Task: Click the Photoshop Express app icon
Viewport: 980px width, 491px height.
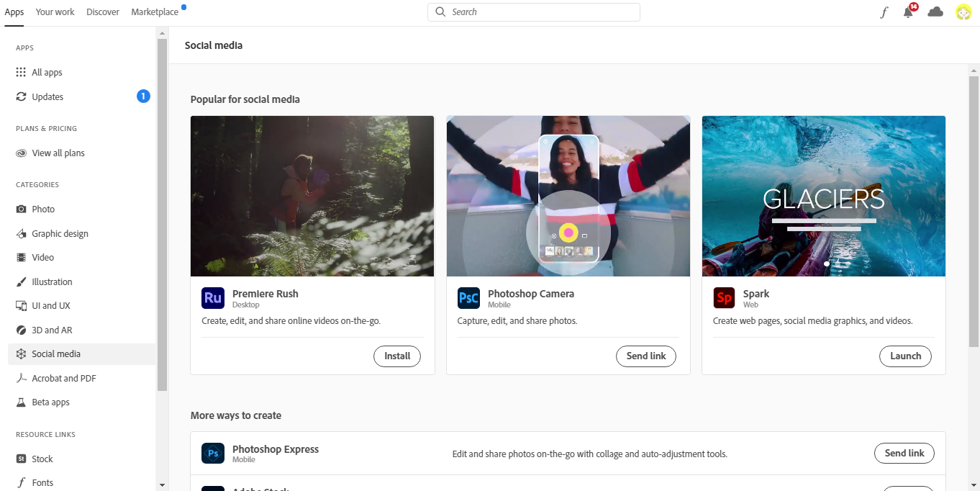Action: (213, 454)
